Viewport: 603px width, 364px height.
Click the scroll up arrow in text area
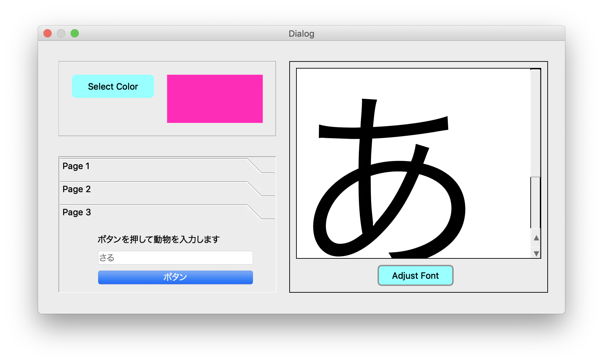536,238
